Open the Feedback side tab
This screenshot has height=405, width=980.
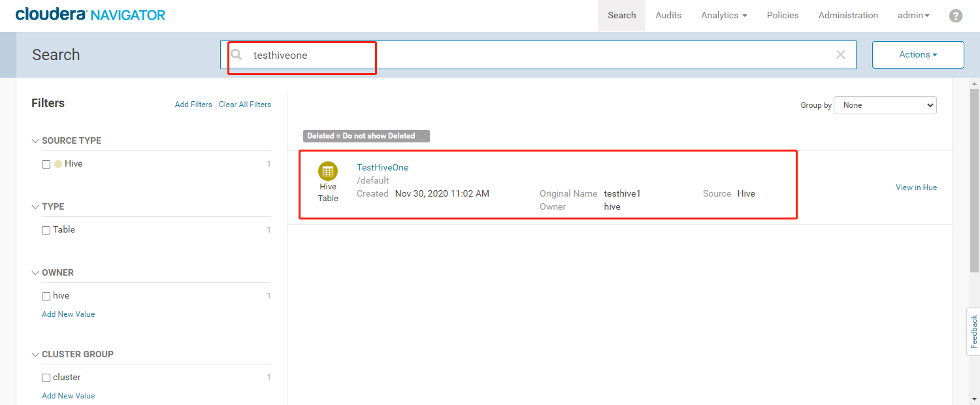973,331
